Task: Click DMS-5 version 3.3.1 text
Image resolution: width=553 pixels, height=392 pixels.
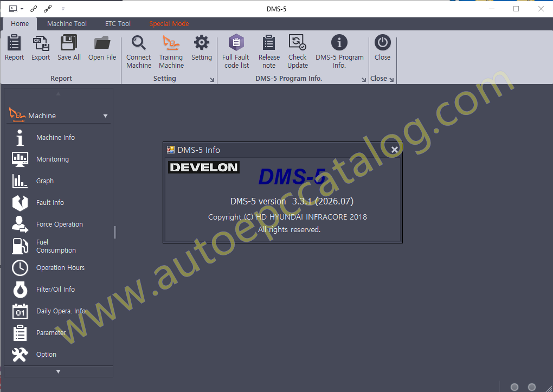Action: coord(292,202)
